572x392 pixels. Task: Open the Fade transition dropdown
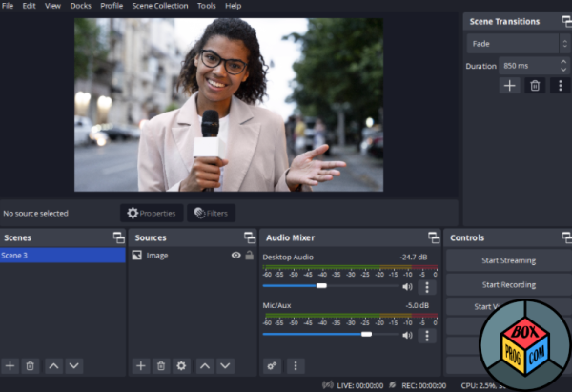tap(518, 44)
